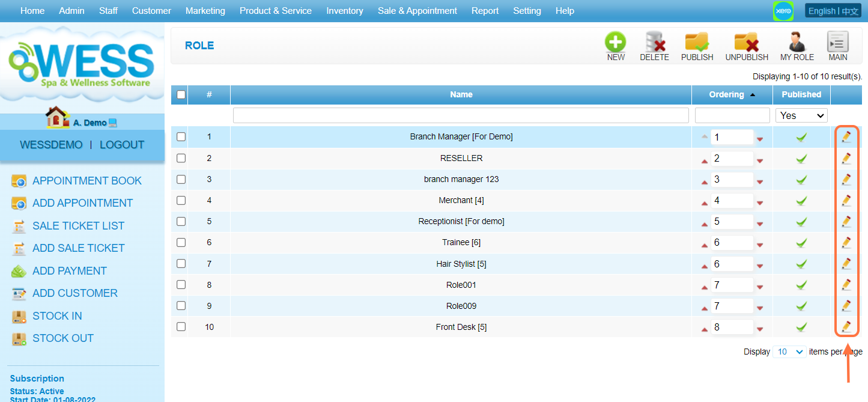Open the Published filter dropdown
The width and height of the screenshot is (868, 402).
801,115
